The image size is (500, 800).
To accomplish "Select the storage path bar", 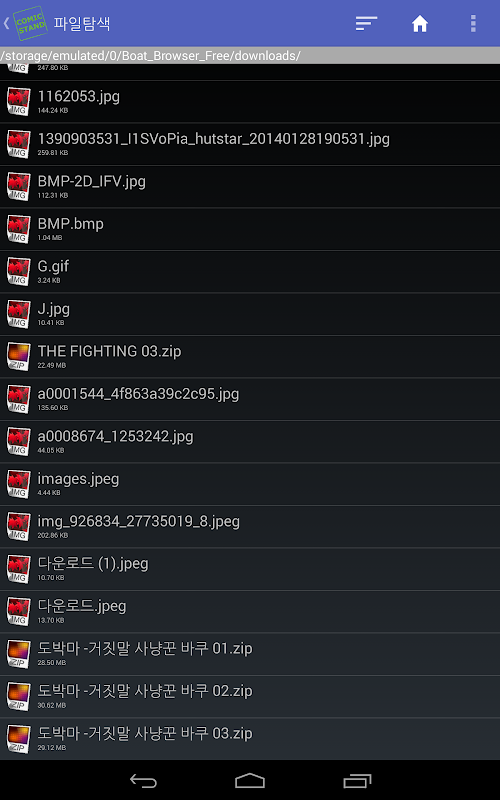I will 250,56.
